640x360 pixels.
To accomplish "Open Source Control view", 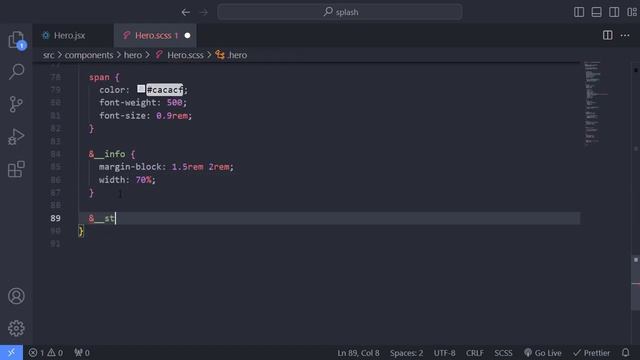I will tap(16, 104).
